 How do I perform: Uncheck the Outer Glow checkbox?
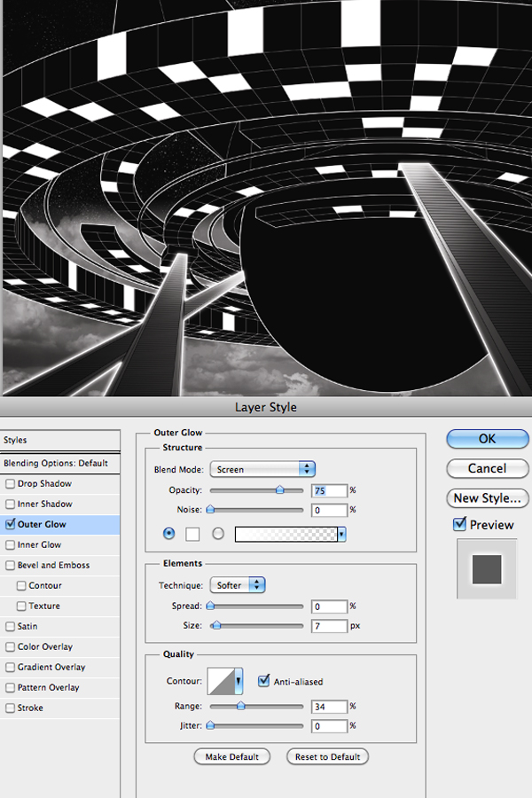tap(10, 524)
